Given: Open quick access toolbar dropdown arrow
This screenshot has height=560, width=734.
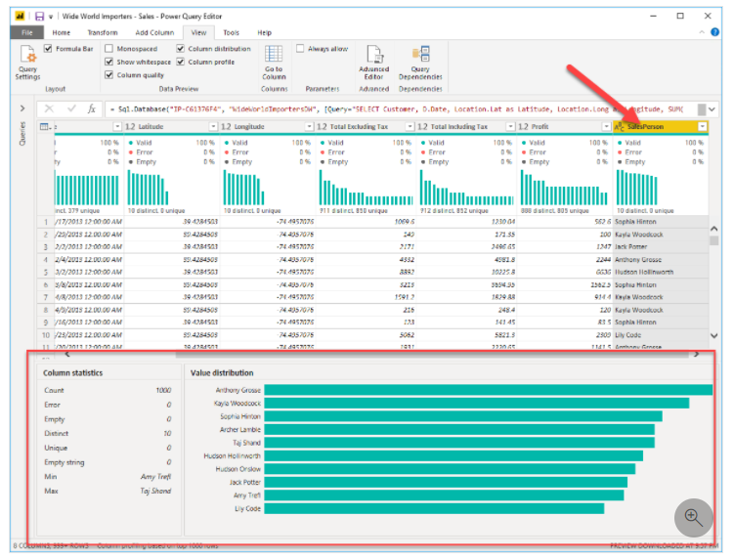Looking at the screenshot, I should click(51, 17).
